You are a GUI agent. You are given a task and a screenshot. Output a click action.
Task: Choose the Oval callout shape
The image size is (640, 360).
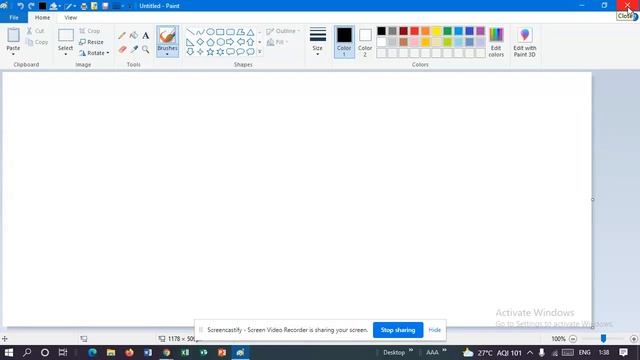coord(240,52)
